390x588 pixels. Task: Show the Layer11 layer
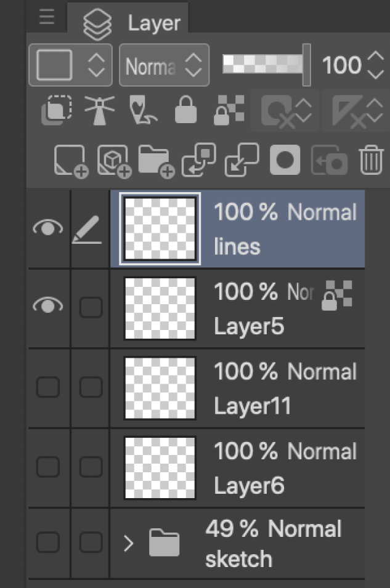coord(48,388)
